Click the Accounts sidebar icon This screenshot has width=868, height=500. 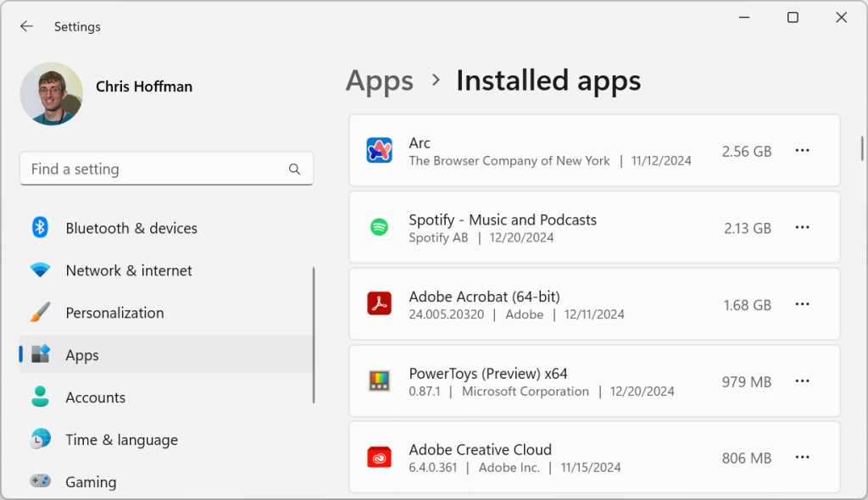pyautogui.click(x=40, y=397)
